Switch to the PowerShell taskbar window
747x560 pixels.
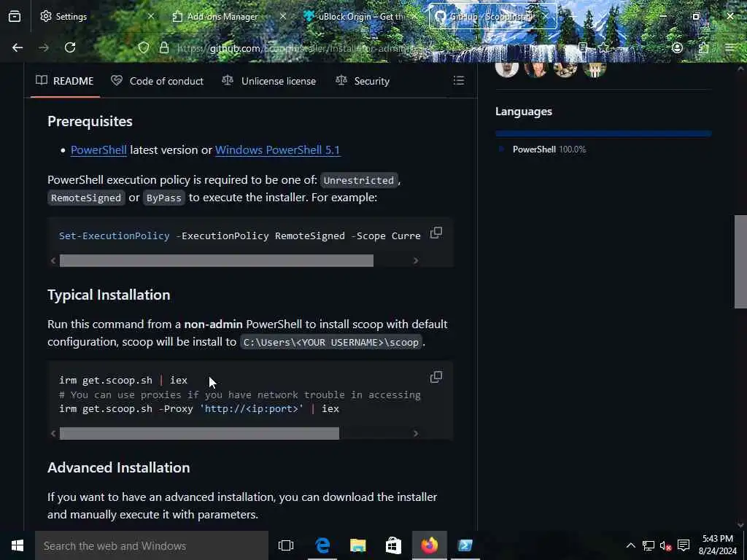pyautogui.click(x=465, y=545)
